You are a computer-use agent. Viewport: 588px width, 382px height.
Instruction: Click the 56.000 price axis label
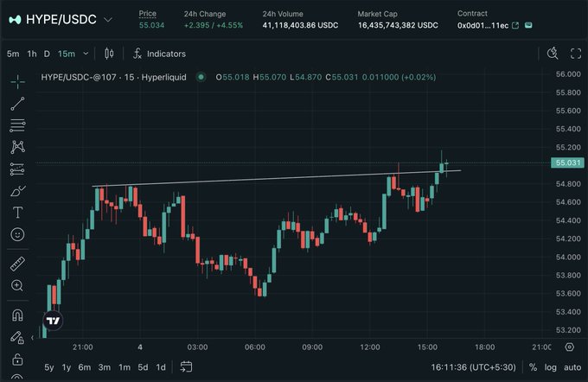[568, 74]
